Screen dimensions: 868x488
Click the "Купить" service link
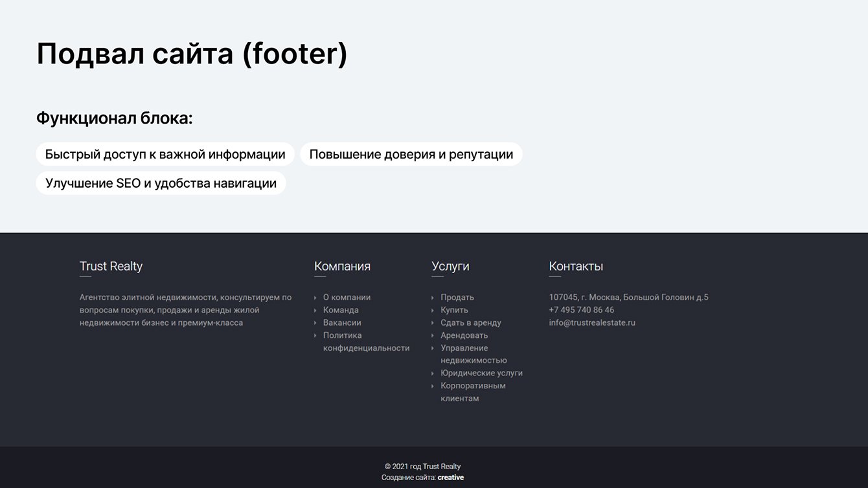point(454,310)
